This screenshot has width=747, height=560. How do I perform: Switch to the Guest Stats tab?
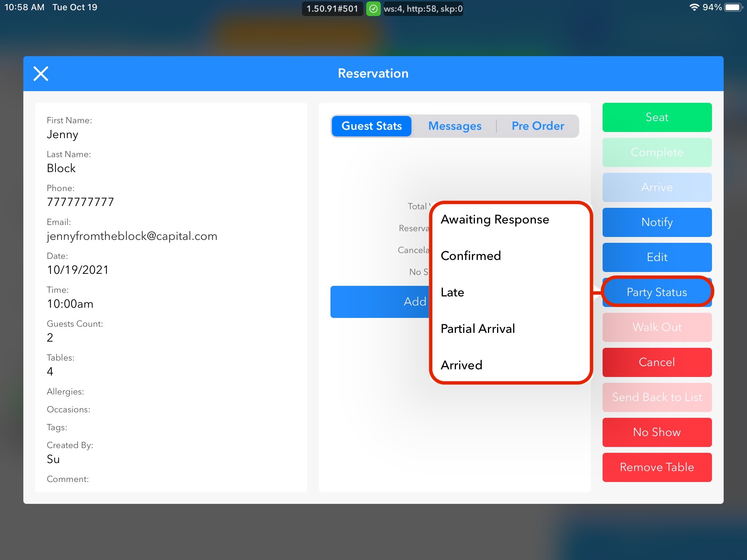[x=371, y=126]
